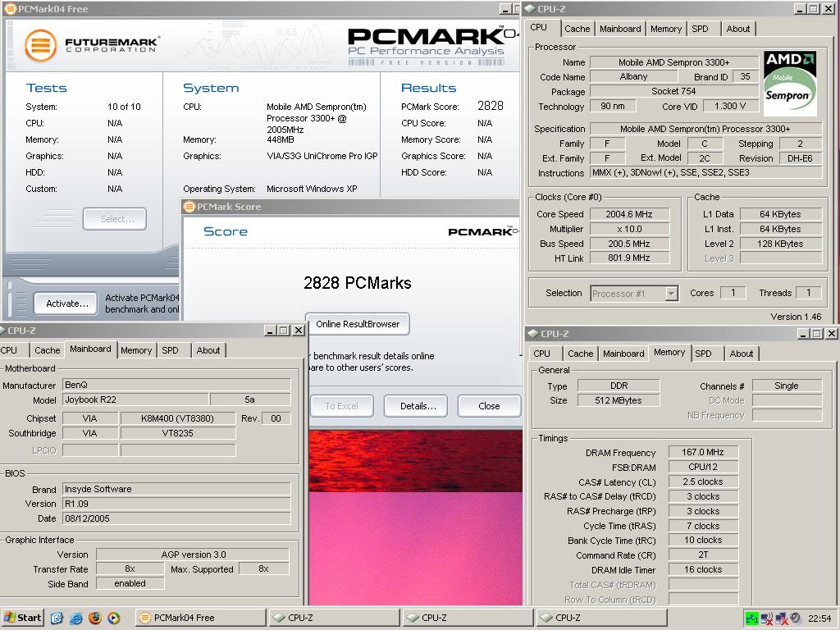
Task: Click Show Desktop quick launch icon
Action: click(57, 618)
